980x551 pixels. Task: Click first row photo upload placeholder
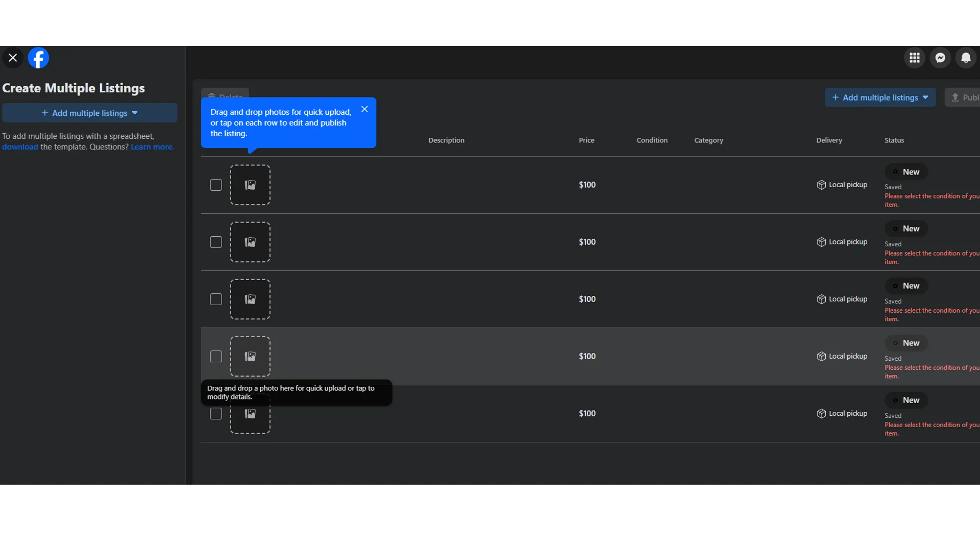[250, 185]
